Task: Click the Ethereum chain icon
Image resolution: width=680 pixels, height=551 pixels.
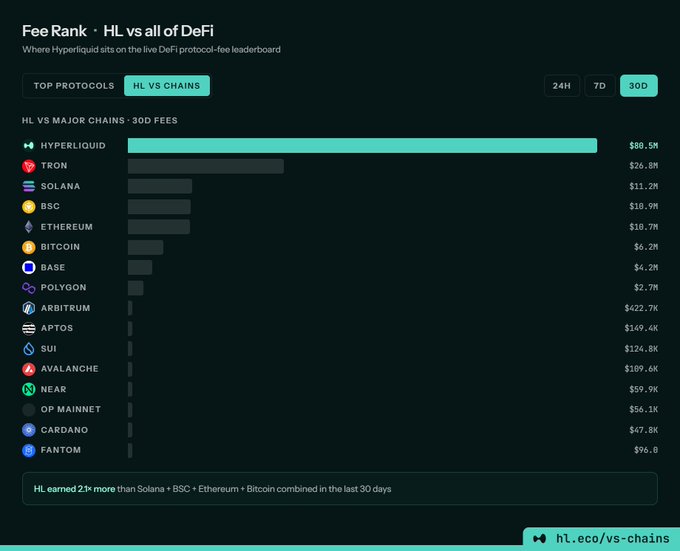Action: click(x=29, y=227)
